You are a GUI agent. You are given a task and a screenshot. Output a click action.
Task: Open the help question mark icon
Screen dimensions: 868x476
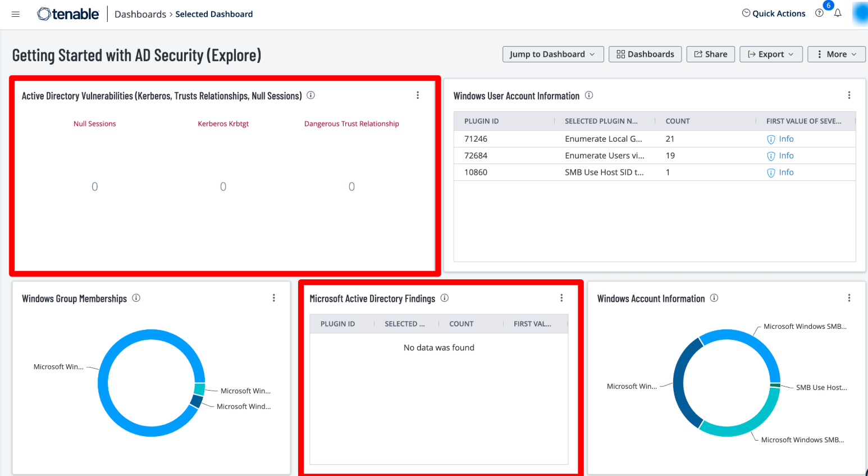click(x=820, y=13)
